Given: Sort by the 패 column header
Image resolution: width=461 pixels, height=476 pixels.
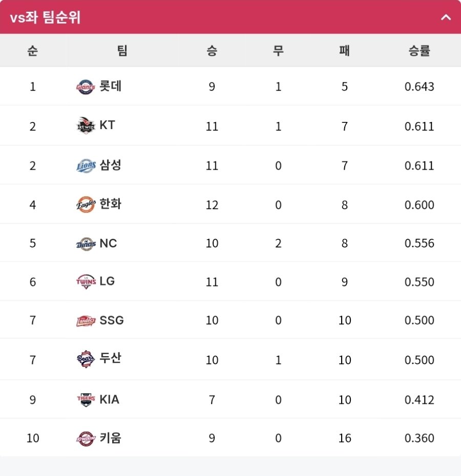Looking at the screenshot, I should click(x=344, y=50).
